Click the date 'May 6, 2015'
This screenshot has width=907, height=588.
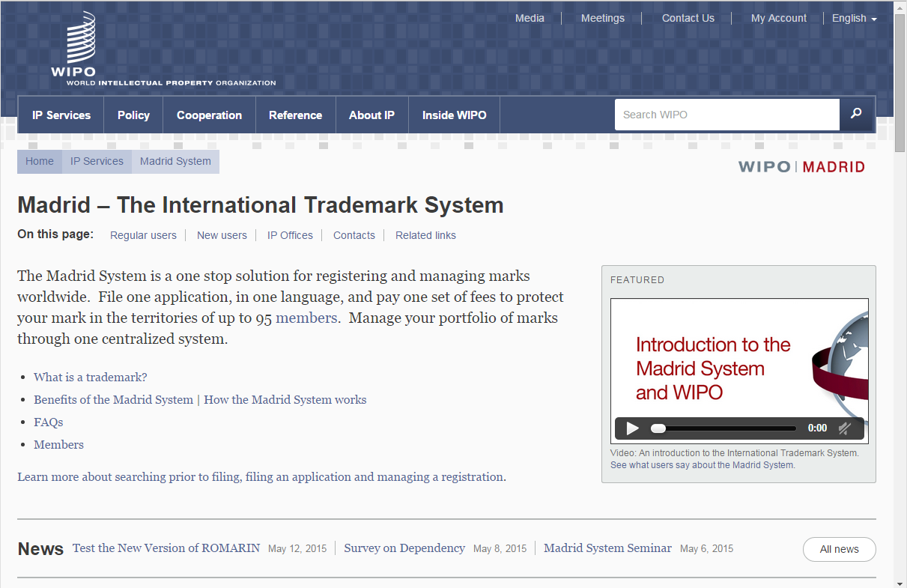(x=707, y=549)
